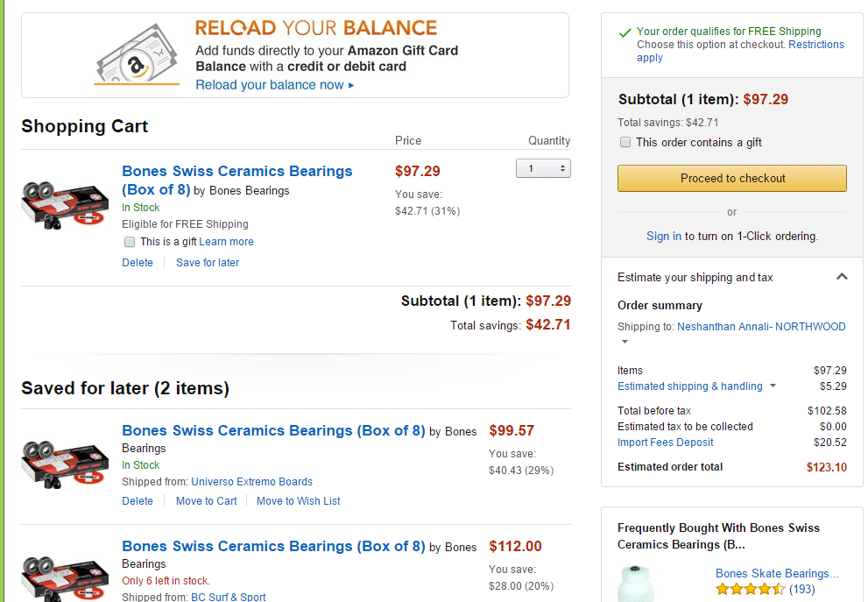The image size is (868, 602).
Task: Open the Quantity dropdown for the cart item
Action: pyautogui.click(x=543, y=168)
